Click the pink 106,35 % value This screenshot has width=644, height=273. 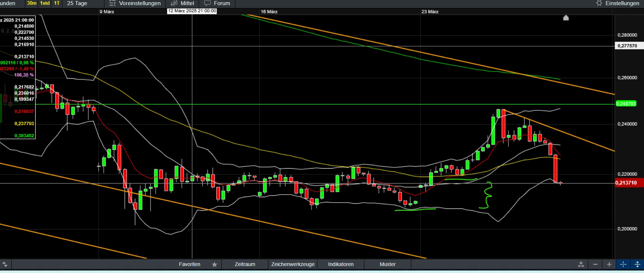click(24, 75)
